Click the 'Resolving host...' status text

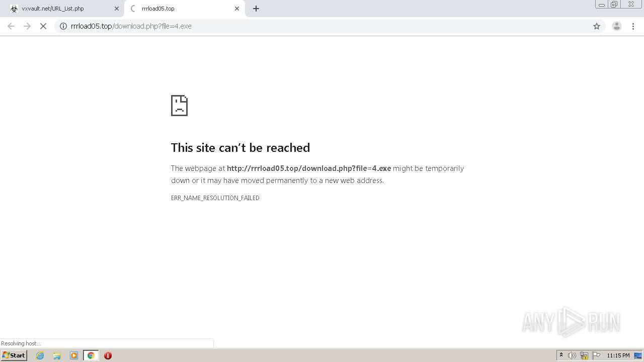(x=21, y=343)
